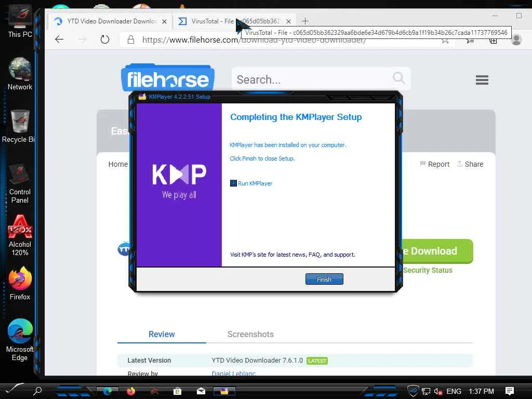Click the search magnifier icon on filehorse
The width and height of the screenshot is (532, 399).
pyautogui.click(x=398, y=78)
